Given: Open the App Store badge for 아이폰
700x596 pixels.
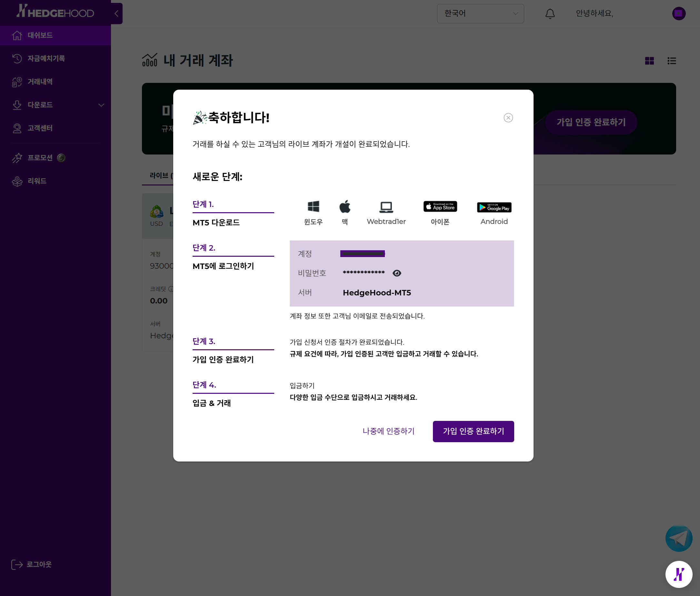Looking at the screenshot, I should point(440,206).
